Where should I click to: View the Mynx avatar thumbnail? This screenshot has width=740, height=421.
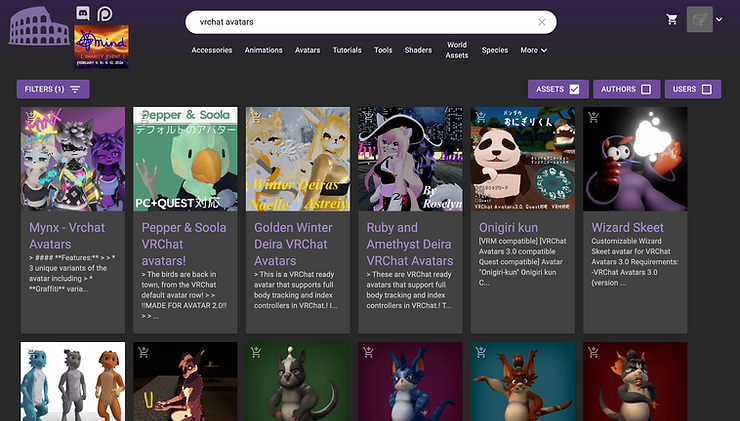[73, 159]
